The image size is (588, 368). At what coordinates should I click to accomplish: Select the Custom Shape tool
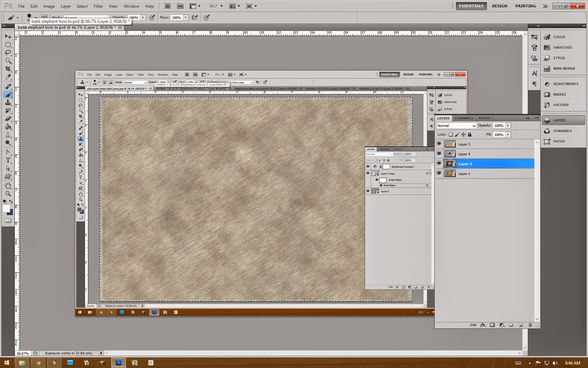[x=8, y=176]
